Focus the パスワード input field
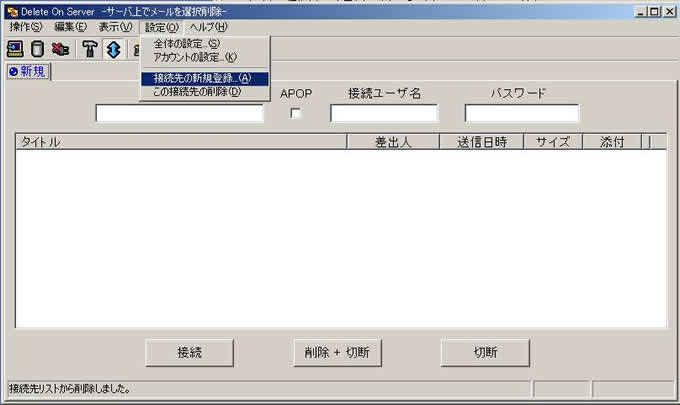 [522, 113]
